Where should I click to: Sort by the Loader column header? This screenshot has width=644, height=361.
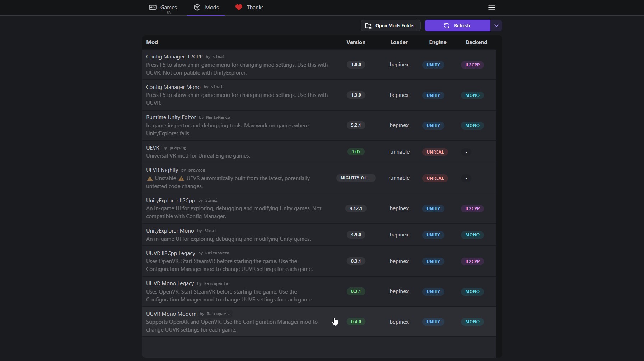pos(399,42)
